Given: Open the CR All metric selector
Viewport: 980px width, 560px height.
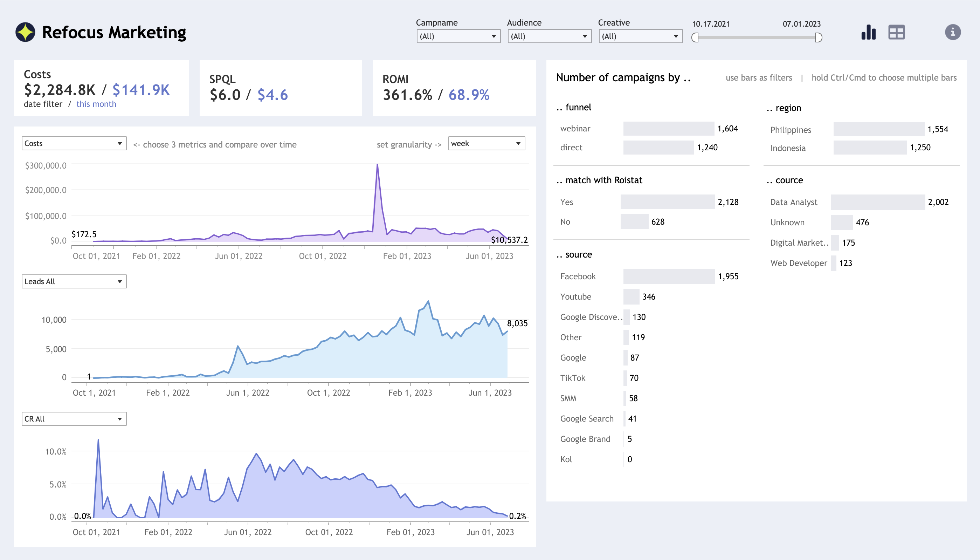Looking at the screenshot, I should tap(74, 419).
